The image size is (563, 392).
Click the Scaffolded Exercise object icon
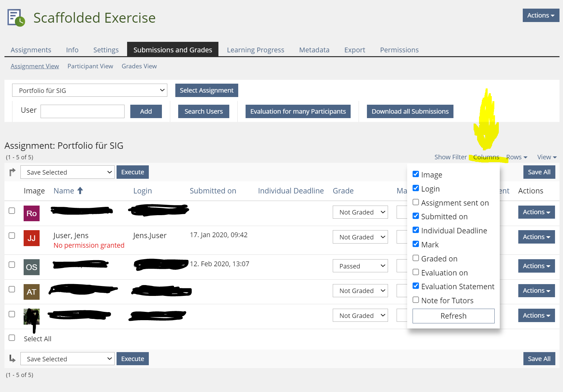(x=16, y=18)
